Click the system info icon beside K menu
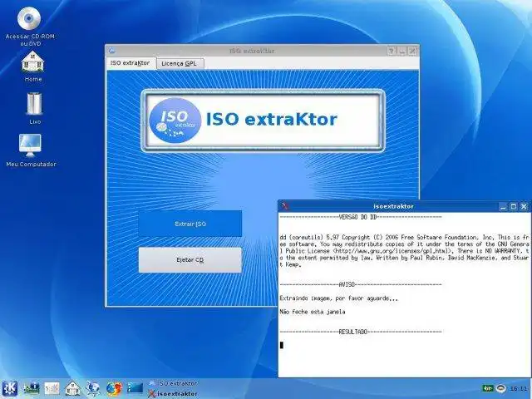The height and width of the screenshot is (399, 532). tap(32, 388)
